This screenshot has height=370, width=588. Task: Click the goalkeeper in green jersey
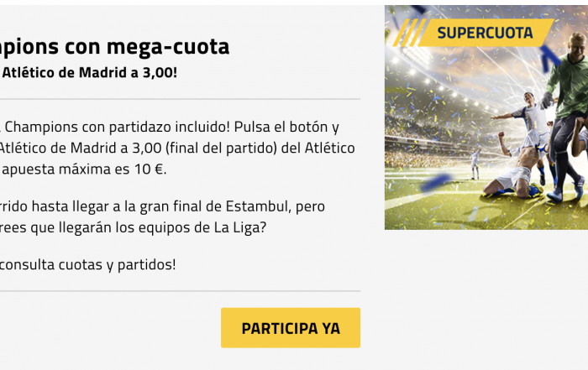point(566,116)
